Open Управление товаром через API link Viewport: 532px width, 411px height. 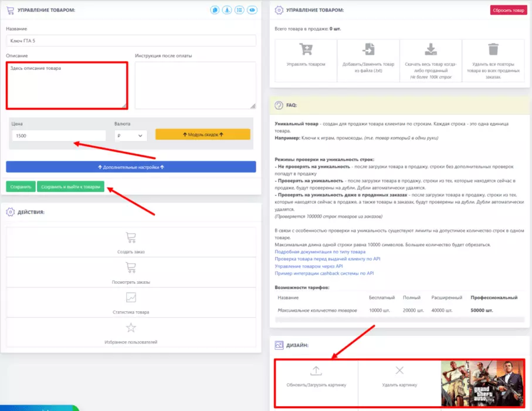coord(309,266)
